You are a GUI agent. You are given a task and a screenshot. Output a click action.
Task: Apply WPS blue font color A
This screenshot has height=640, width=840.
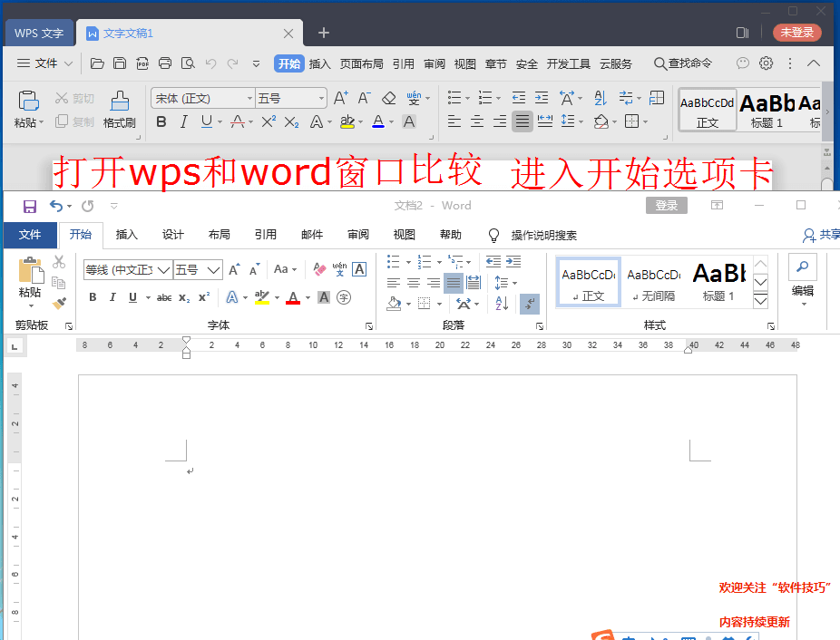378,122
